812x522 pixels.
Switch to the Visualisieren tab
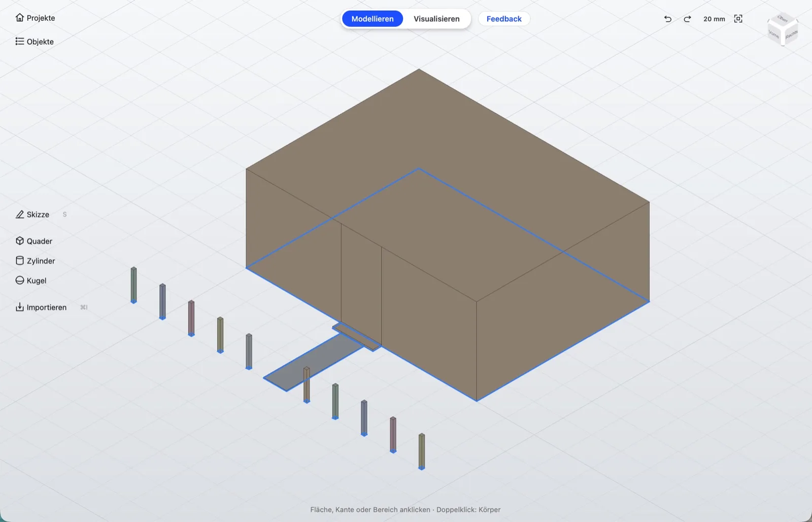(x=436, y=19)
